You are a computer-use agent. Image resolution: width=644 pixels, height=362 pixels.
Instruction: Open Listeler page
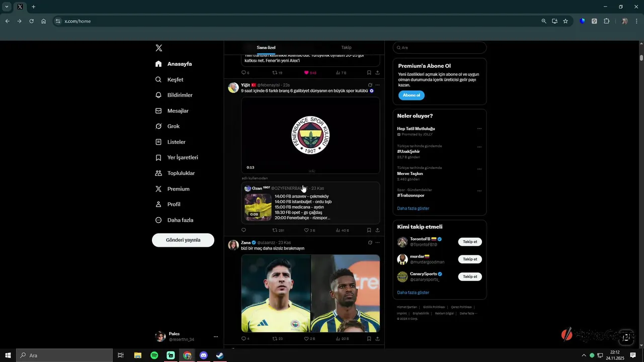(x=170, y=142)
